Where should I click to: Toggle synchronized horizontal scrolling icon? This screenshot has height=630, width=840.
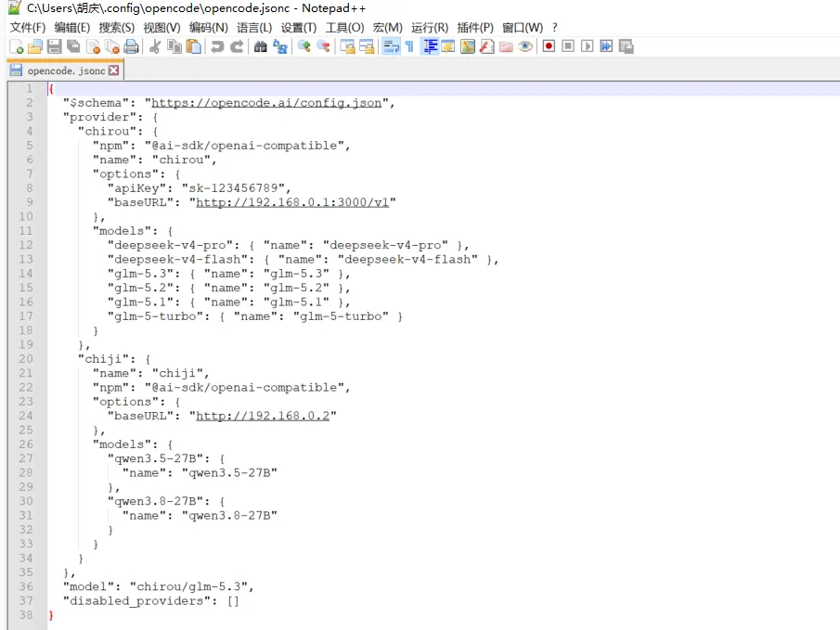tap(367, 46)
